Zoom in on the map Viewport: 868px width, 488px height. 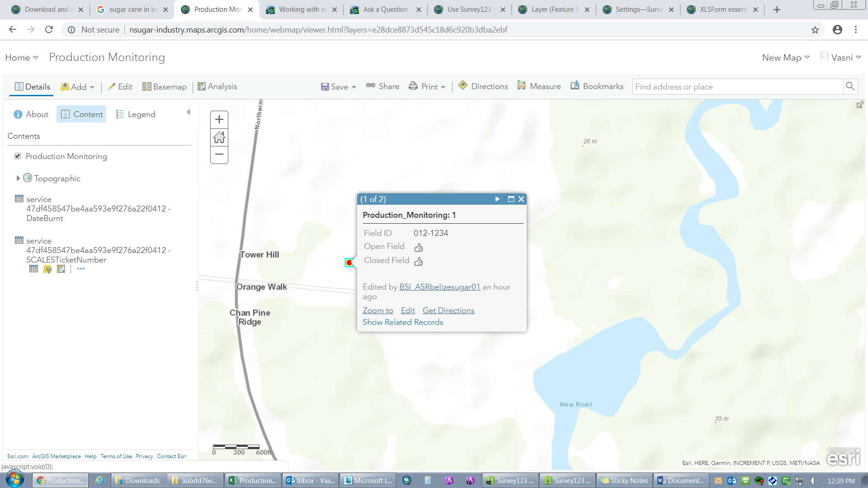pyautogui.click(x=219, y=120)
